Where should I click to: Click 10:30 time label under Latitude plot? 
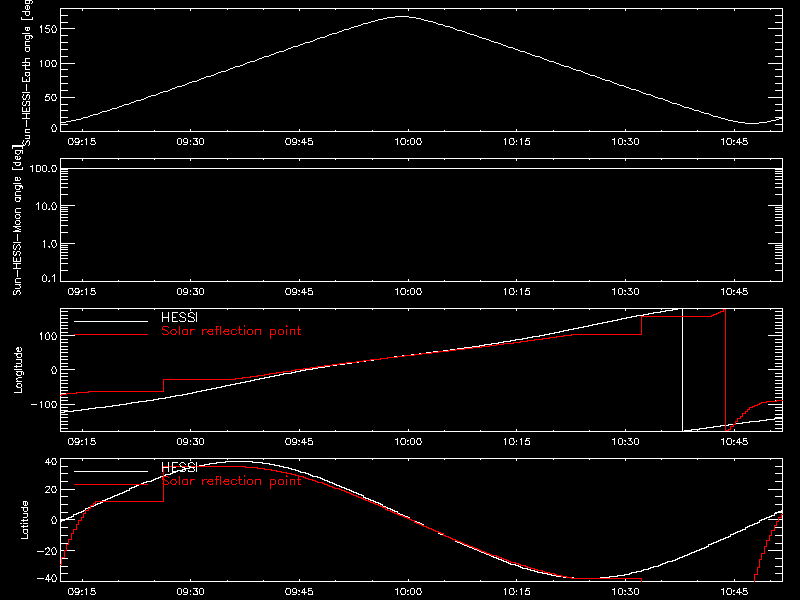point(626,591)
